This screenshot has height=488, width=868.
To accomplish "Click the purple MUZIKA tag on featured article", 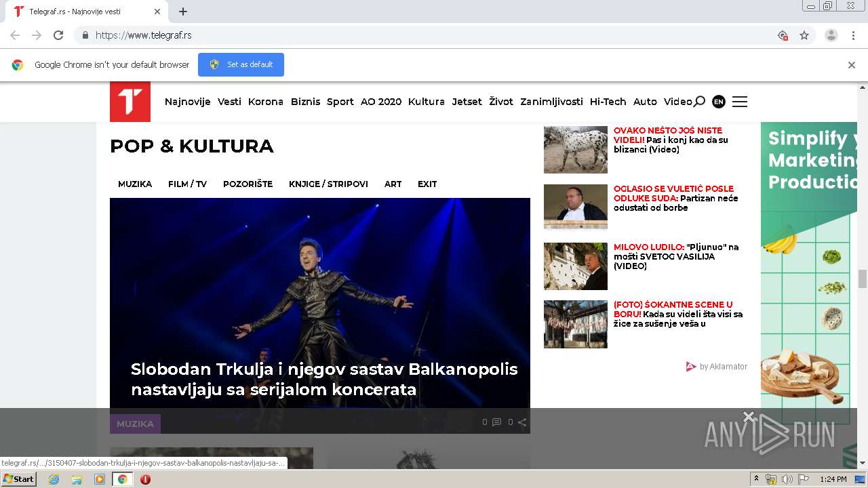I will point(135,424).
